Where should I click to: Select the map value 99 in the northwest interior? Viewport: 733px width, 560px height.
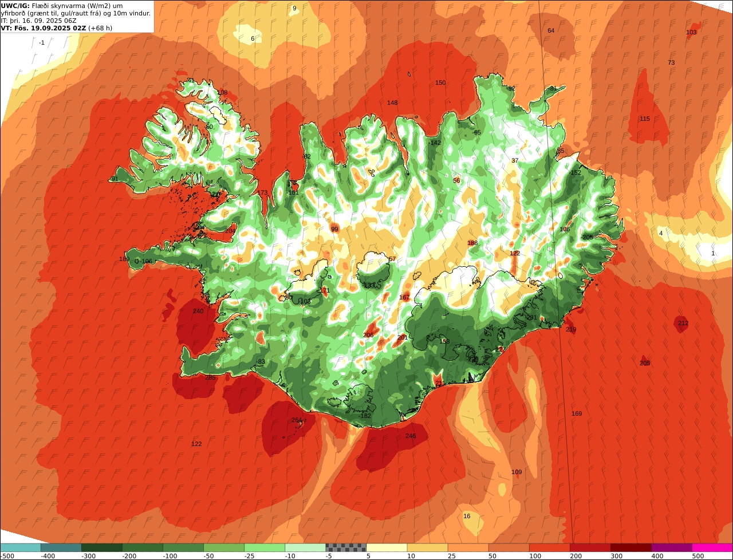334,230
